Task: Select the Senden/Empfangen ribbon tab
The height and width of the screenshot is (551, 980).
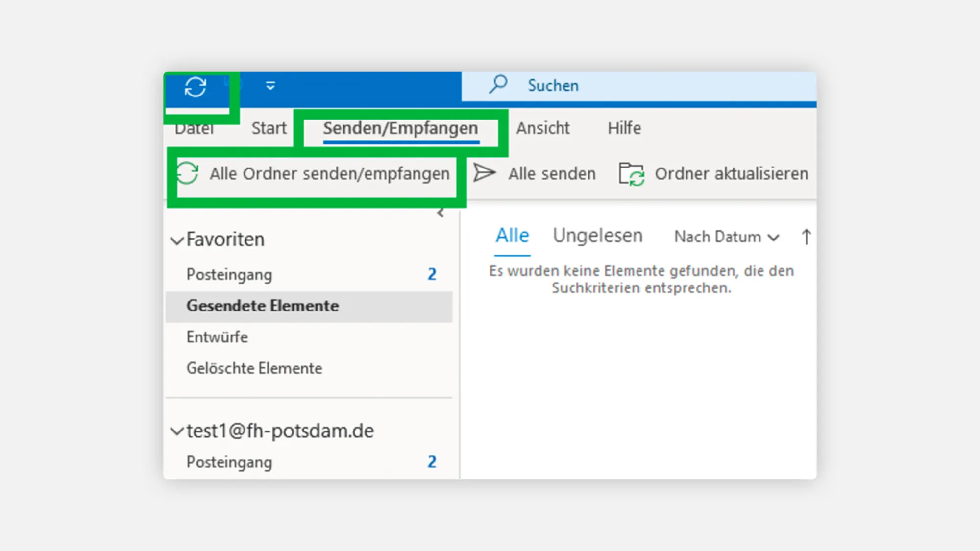Action: pyautogui.click(x=400, y=129)
